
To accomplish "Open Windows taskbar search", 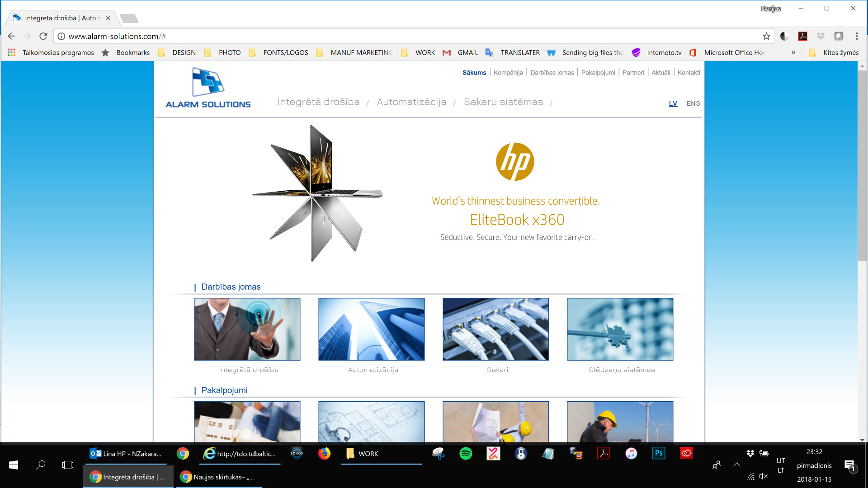I will (x=41, y=465).
